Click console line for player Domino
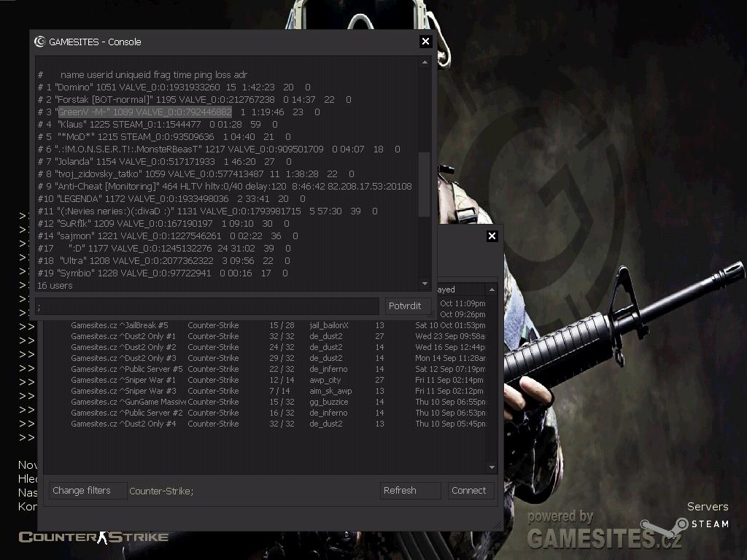747x560 pixels. 174,87
